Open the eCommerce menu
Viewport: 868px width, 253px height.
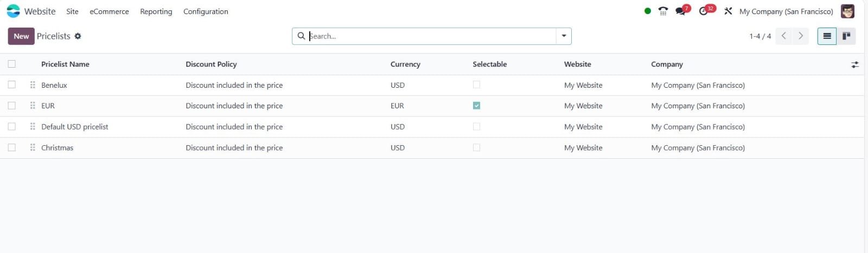[109, 11]
